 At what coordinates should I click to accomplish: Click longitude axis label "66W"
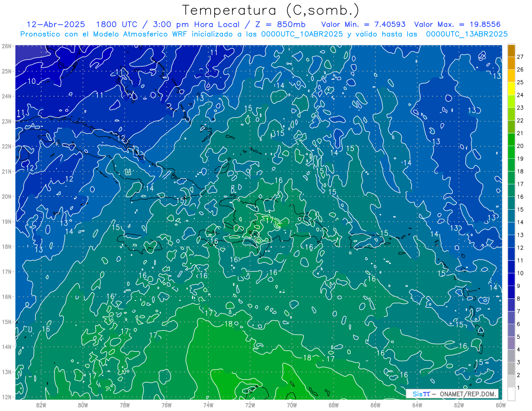(x=375, y=405)
